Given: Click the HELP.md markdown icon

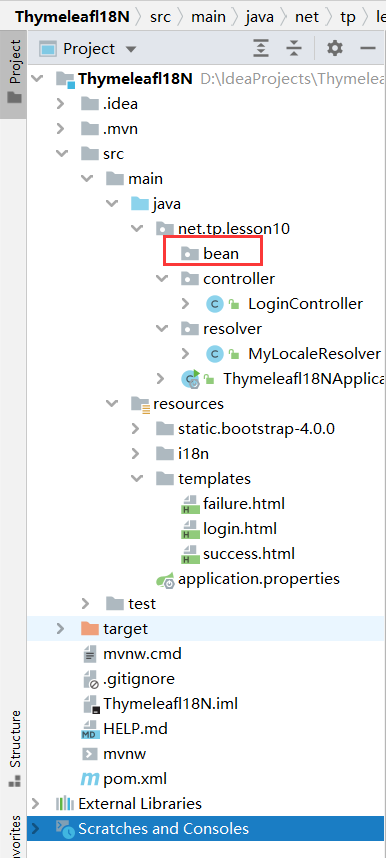Looking at the screenshot, I should coord(90,729).
